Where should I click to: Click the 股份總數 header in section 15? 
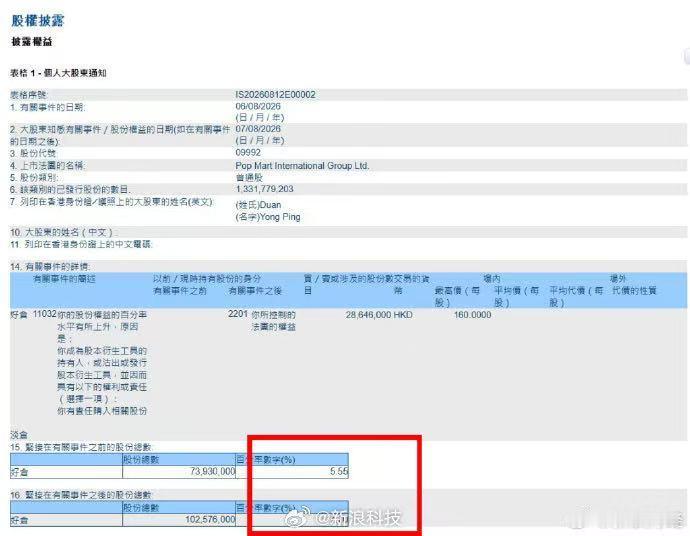[141, 460]
